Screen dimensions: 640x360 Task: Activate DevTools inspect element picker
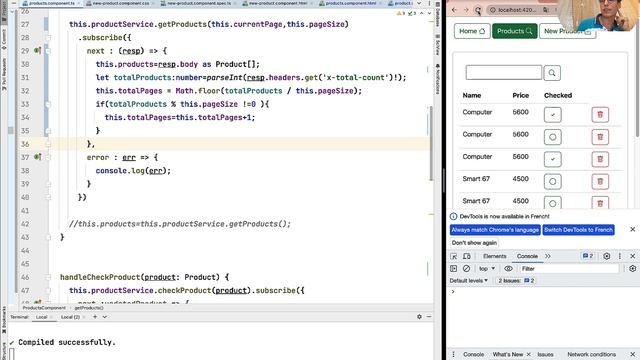coord(453,256)
